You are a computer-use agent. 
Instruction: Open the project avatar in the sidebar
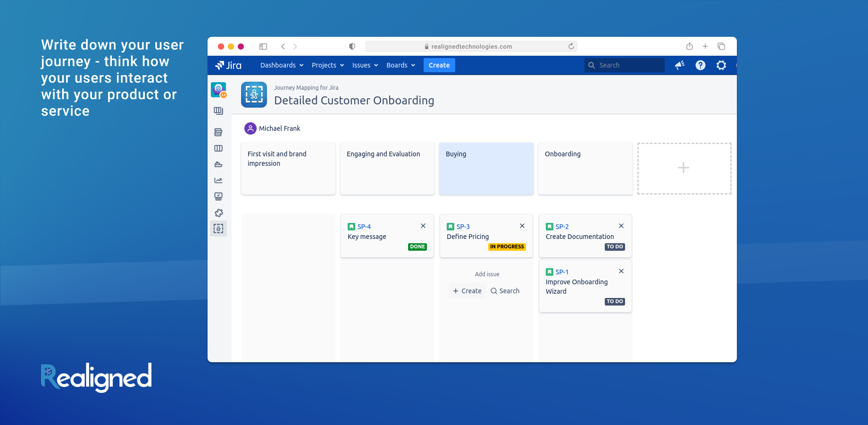click(x=218, y=90)
